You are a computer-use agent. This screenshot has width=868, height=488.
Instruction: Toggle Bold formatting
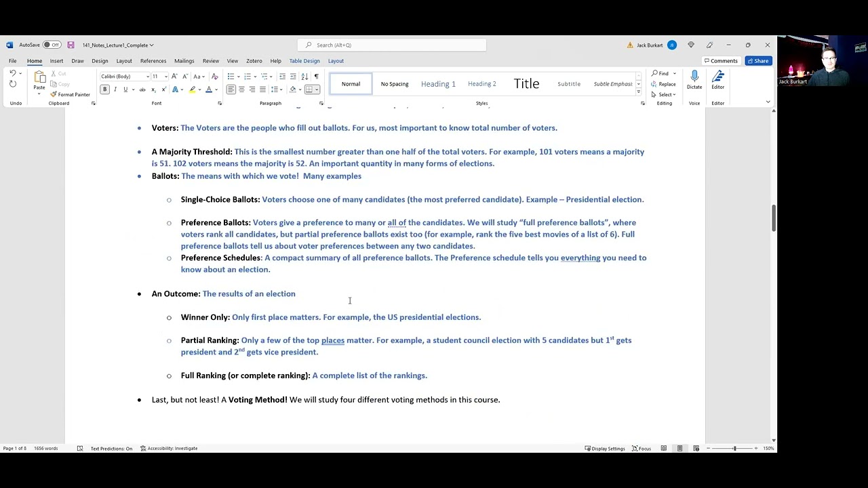104,89
